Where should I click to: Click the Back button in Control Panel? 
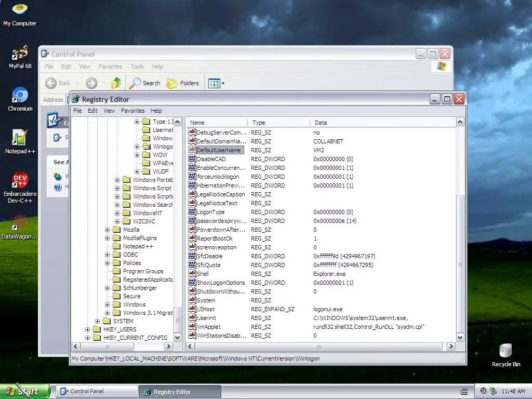click(58, 83)
